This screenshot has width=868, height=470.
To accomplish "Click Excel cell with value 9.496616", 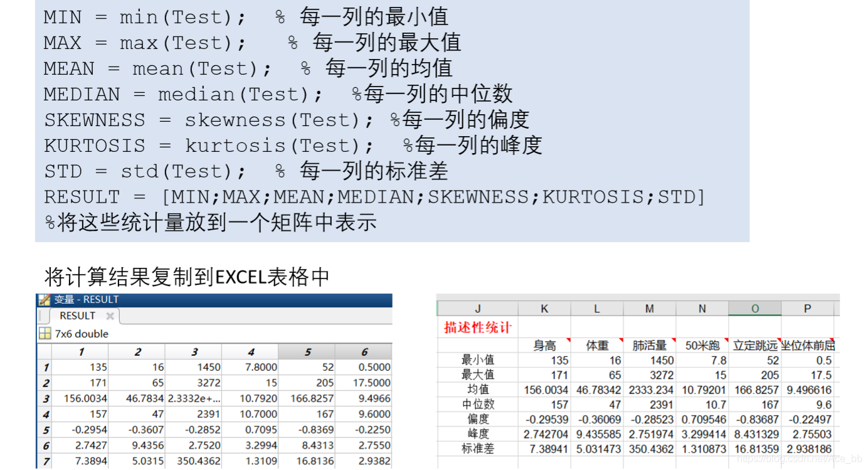I will (x=808, y=389).
